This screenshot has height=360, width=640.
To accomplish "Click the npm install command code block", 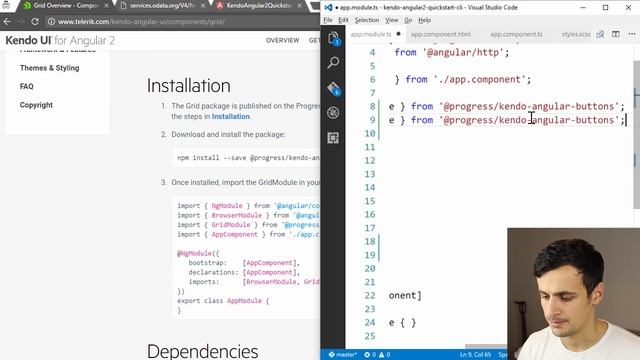I will point(246,158).
